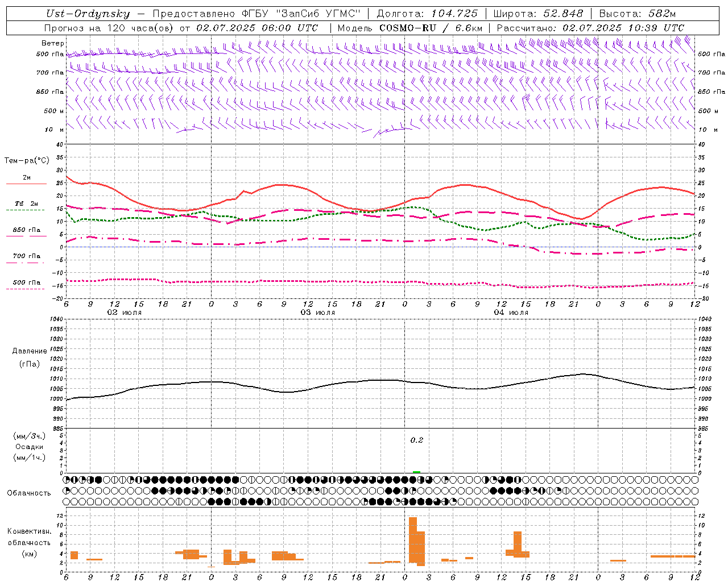The height and width of the screenshot is (582, 728).
Task: Click the 700 гПа temperature legend entry
Action: click(27, 256)
